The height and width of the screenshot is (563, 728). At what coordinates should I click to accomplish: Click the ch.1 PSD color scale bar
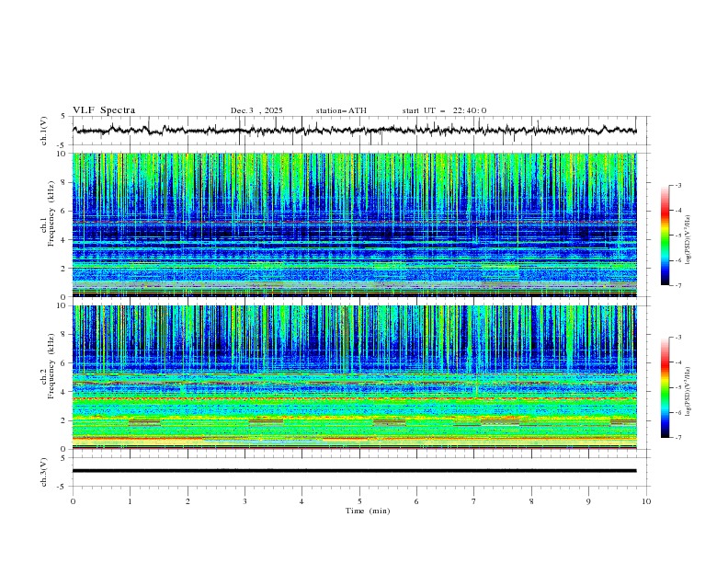(665, 236)
